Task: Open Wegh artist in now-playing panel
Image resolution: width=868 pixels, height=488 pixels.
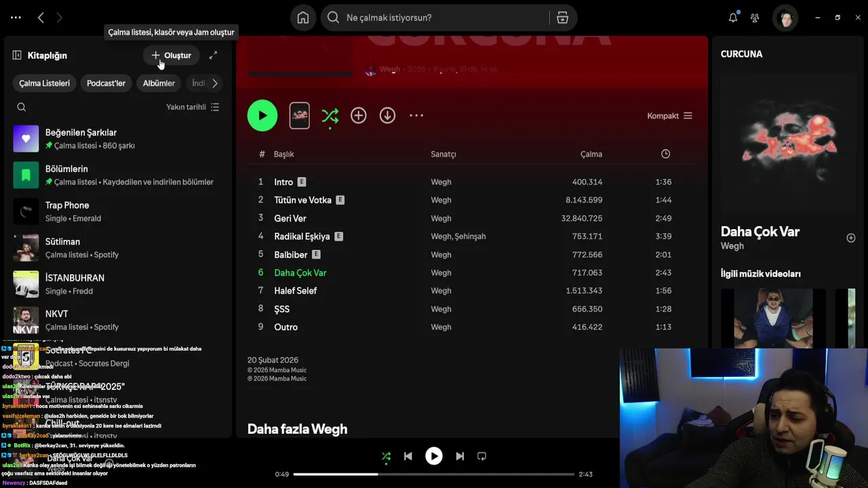Action: 732,246
